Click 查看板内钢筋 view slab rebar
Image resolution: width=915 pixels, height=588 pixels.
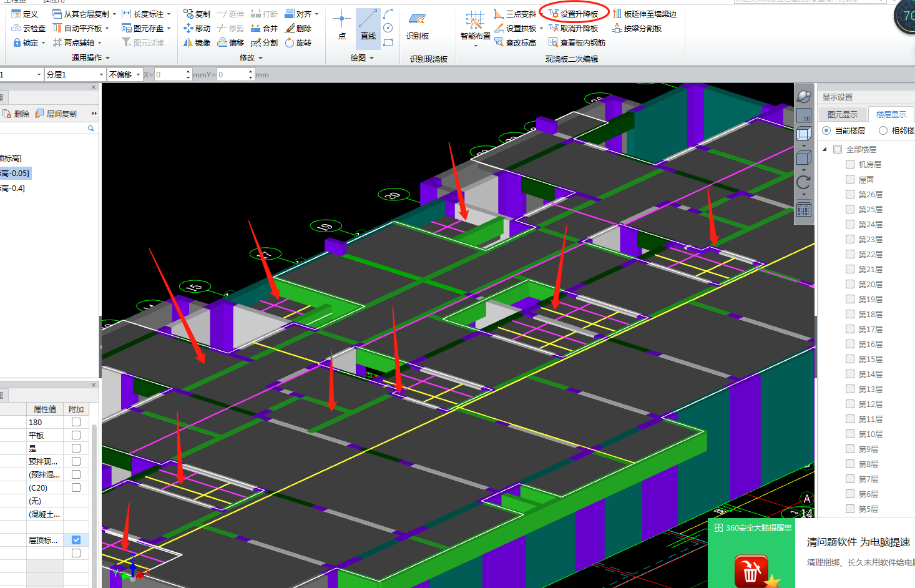(x=577, y=42)
